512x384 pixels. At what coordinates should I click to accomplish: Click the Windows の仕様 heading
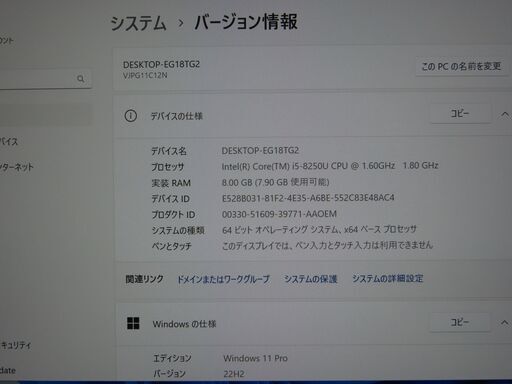click(x=184, y=324)
